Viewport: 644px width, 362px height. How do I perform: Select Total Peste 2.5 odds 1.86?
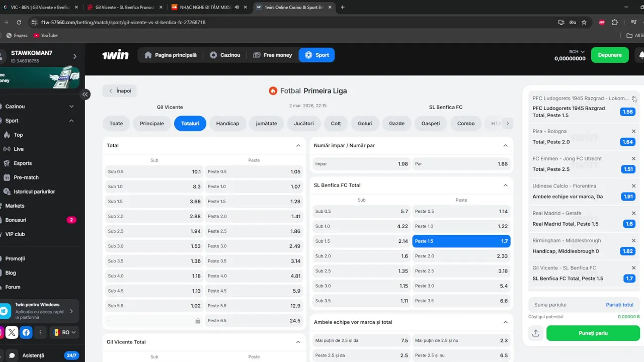point(254,231)
